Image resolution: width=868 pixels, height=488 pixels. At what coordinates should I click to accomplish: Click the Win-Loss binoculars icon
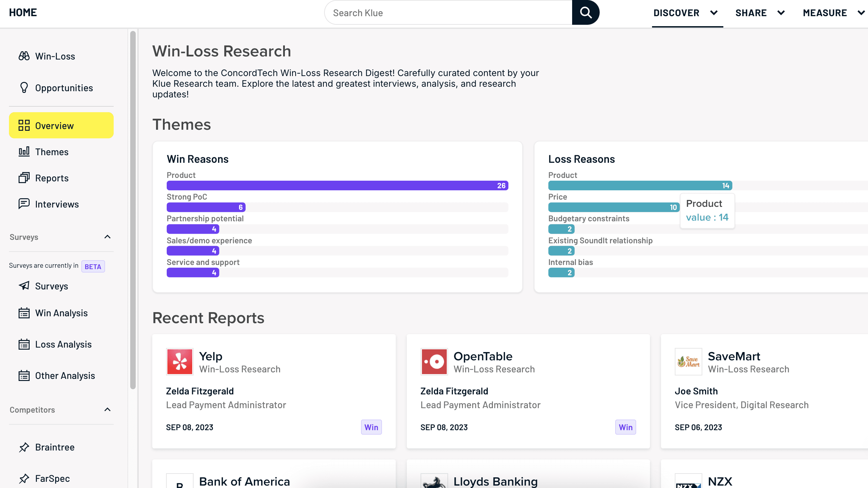point(24,56)
